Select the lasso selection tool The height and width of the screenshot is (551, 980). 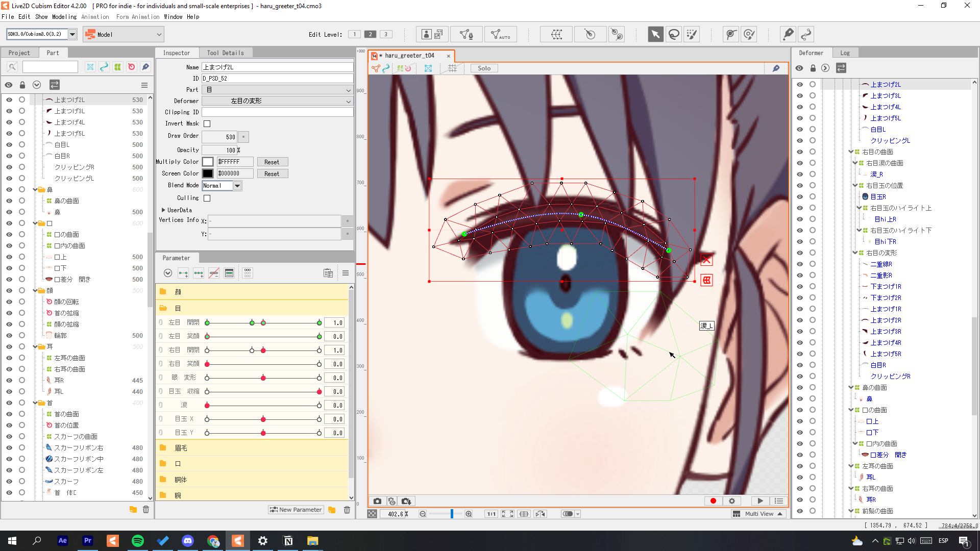(x=674, y=34)
